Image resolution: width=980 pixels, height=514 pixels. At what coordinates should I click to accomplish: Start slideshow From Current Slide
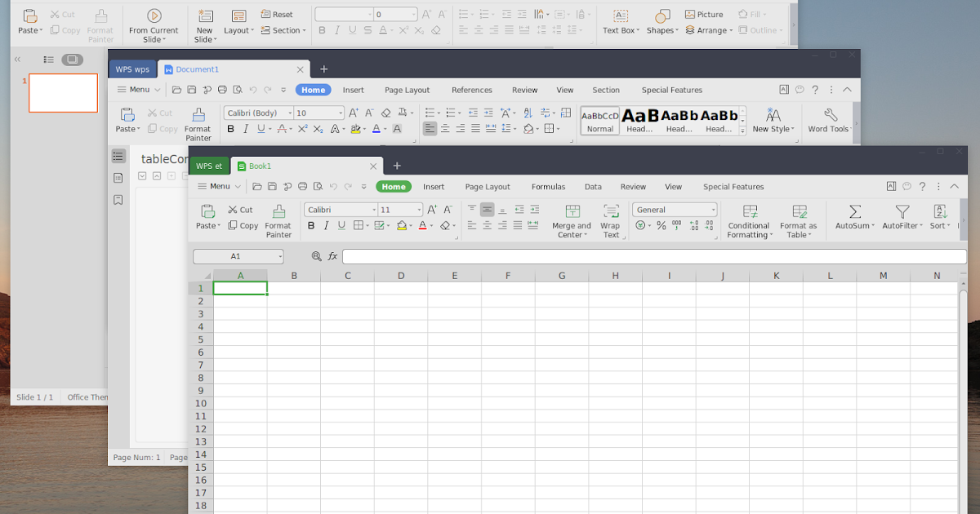point(154,22)
